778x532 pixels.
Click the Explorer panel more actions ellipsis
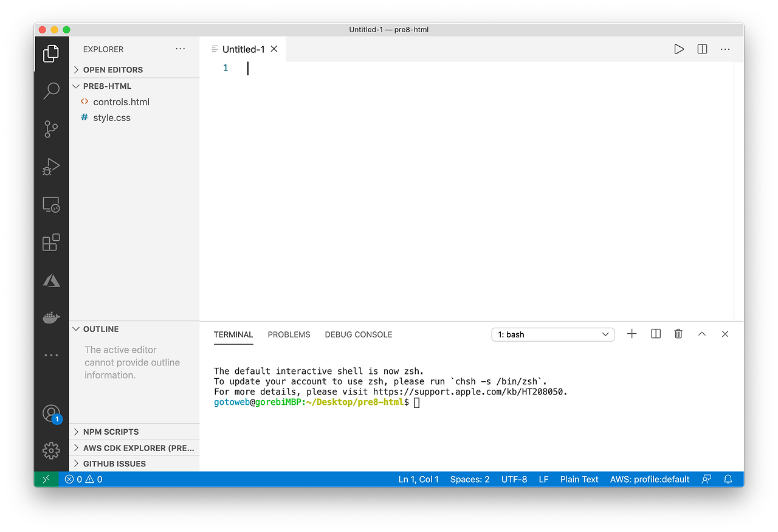(181, 49)
